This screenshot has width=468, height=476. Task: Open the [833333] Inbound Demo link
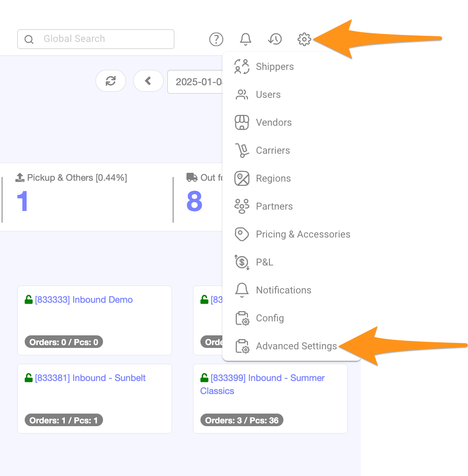tap(83, 299)
